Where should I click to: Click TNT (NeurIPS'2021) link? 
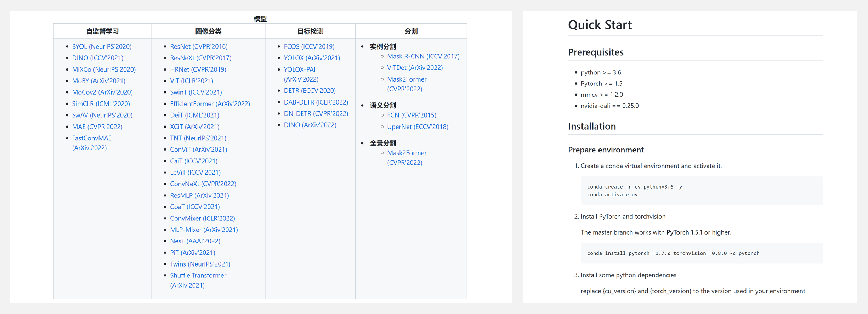point(198,138)
